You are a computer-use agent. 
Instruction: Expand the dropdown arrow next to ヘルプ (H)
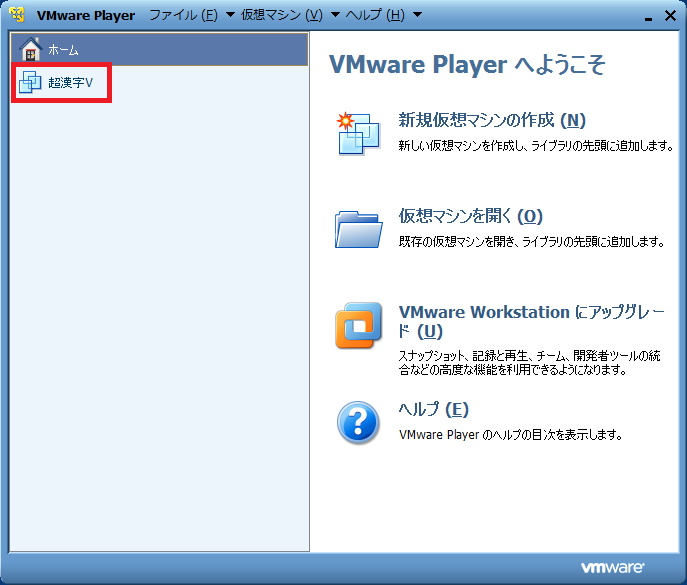(417, 15)
